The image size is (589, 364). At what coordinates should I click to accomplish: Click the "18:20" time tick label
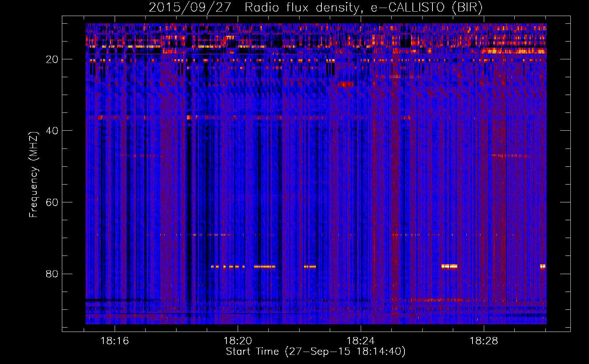(238, 341)
